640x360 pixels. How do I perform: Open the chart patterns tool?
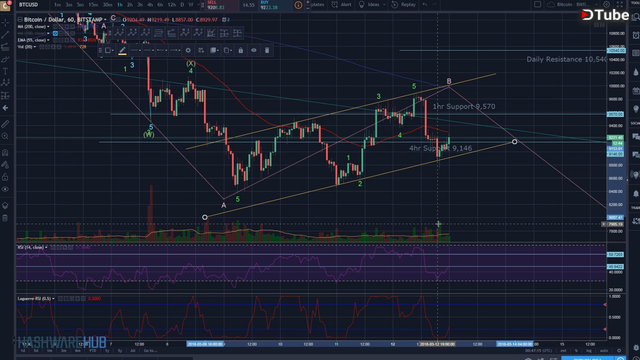pos(5,83)
